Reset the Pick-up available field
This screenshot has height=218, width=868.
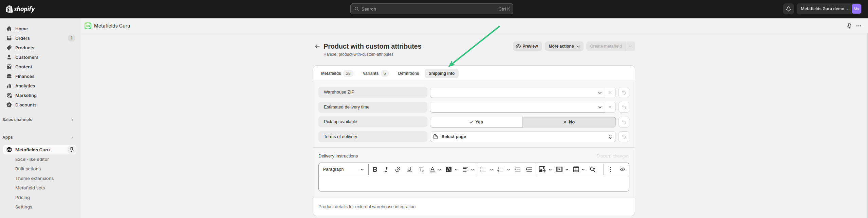click(x=624, y=122)
